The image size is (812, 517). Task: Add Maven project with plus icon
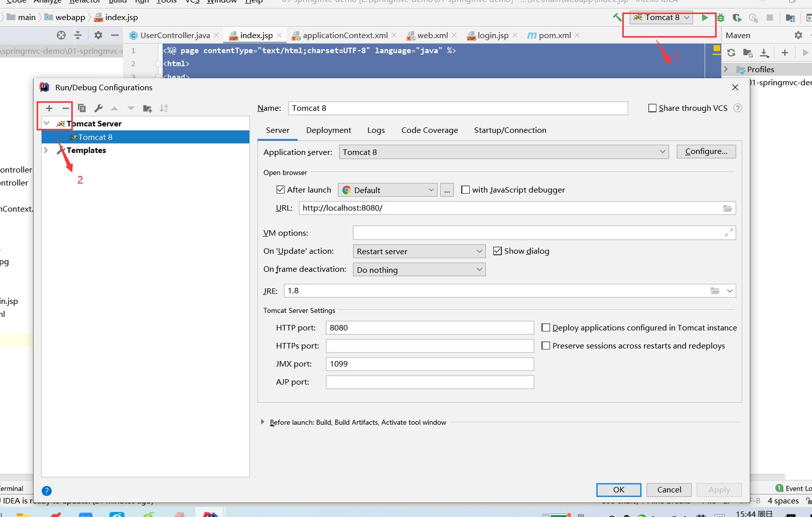coord(785,53)
